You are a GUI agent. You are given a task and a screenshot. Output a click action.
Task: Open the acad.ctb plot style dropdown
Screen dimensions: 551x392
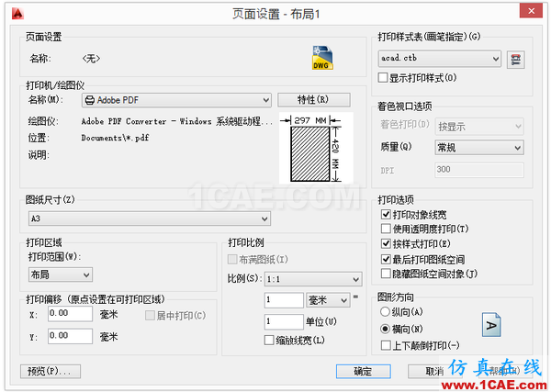[440, 59]
